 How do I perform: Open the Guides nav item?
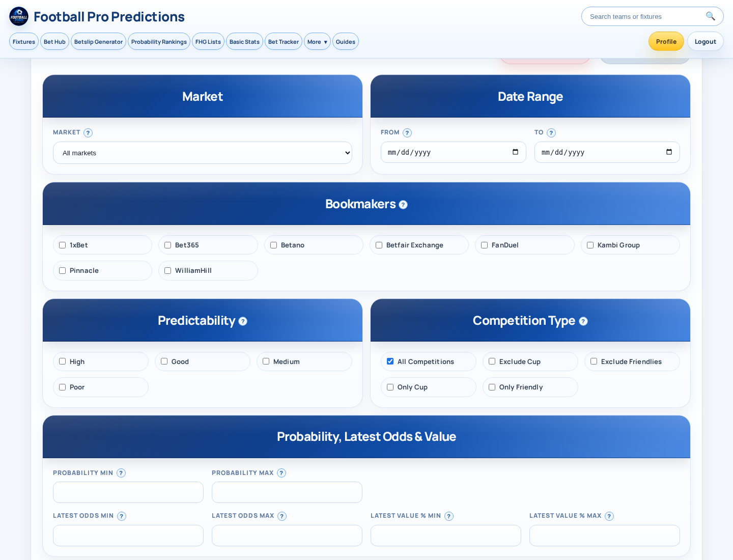point(346,42)
